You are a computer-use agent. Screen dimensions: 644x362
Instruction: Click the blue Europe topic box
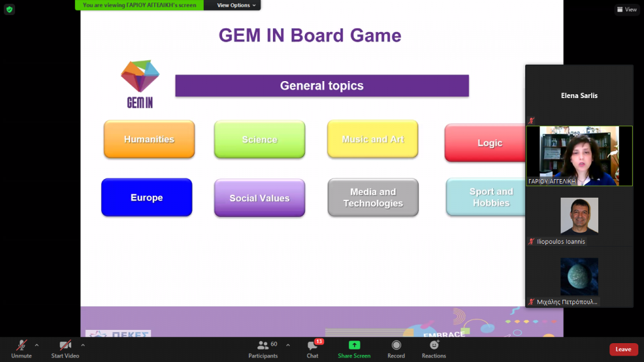point(147,197)
